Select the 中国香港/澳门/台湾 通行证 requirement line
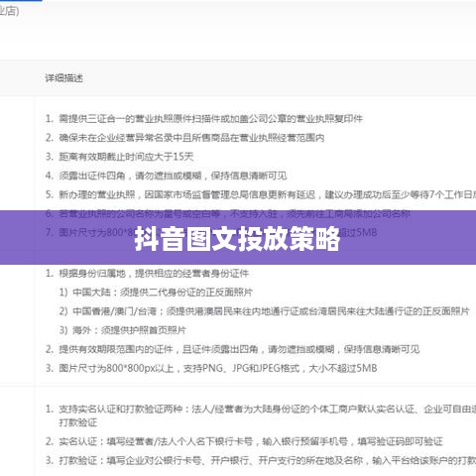 [264, 311]
